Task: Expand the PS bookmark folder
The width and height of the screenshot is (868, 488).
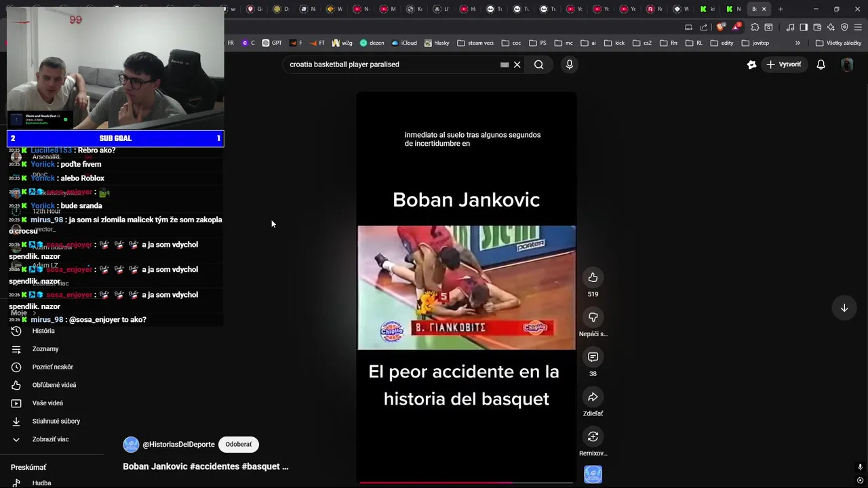Action: (538, 43)
